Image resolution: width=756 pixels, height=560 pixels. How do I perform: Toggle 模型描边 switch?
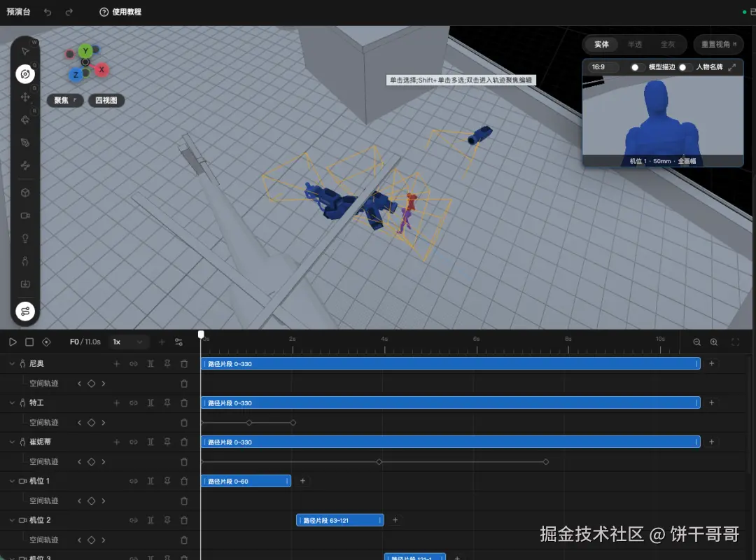(638, 67)
